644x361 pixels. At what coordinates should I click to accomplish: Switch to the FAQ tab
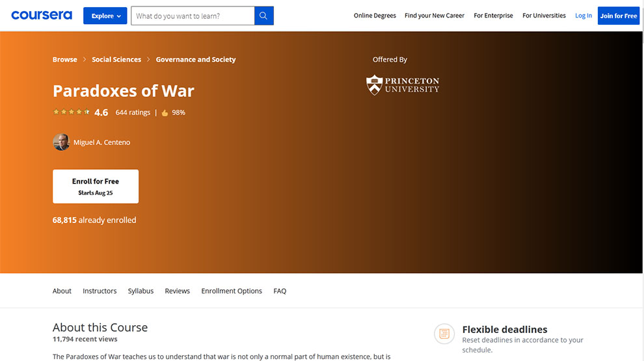pos(280,291)
